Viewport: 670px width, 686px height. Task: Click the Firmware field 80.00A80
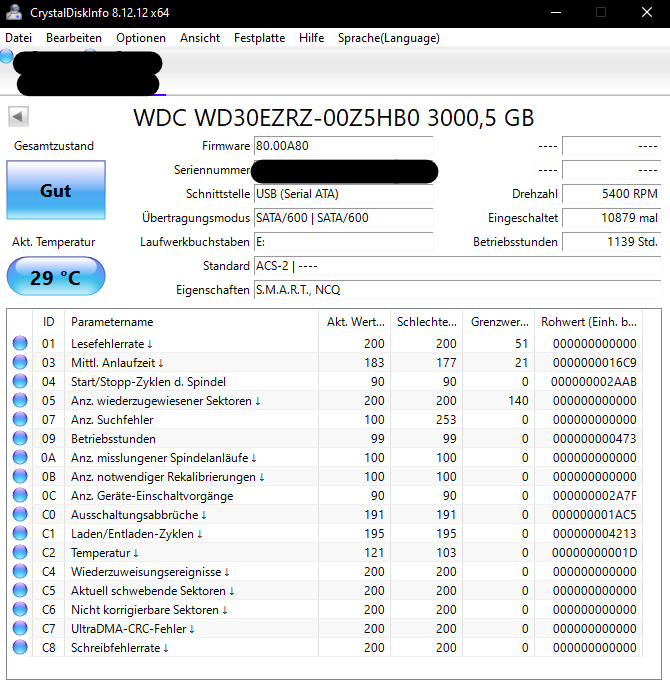click(344, 146)
